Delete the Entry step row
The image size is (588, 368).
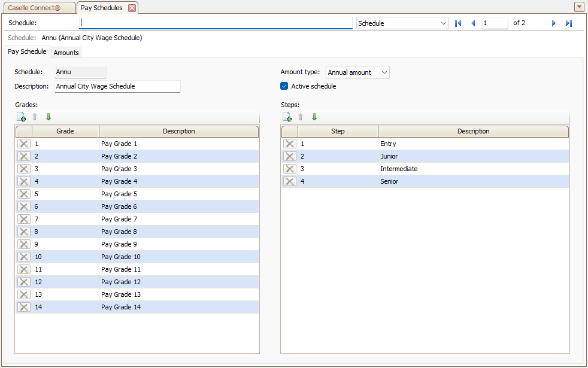pos(289,144)
